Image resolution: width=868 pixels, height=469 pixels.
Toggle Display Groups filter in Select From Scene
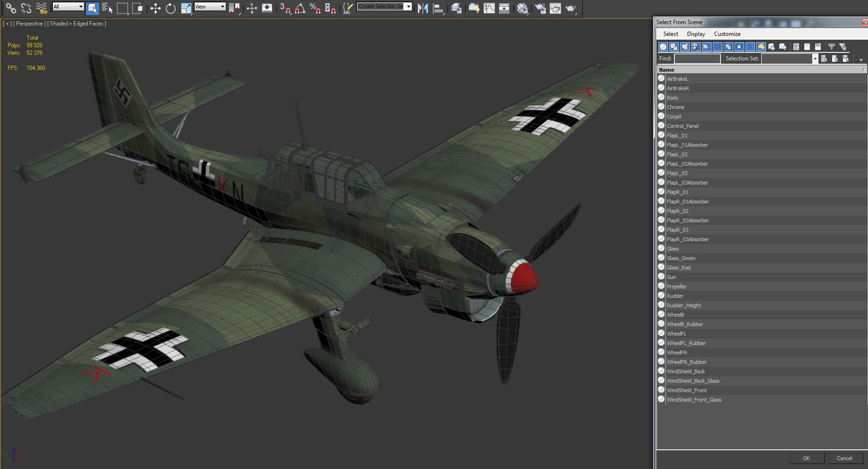728,47
